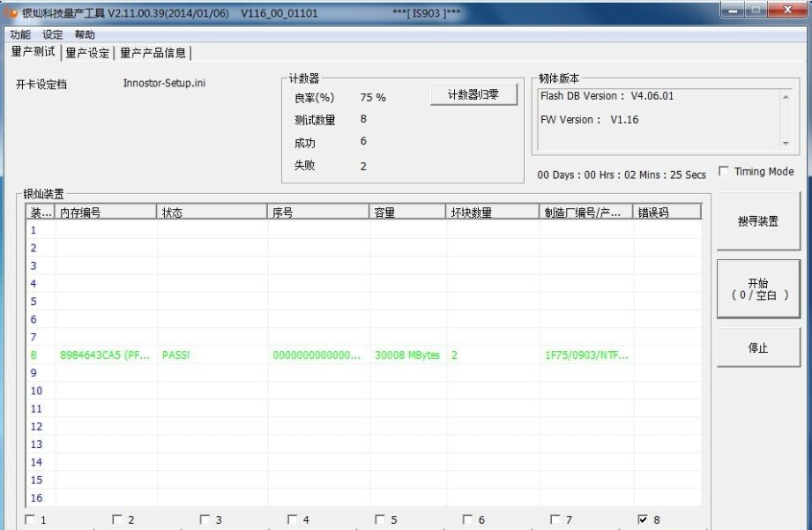Click the 计数器归零 reset button
Image resolution: width=812 pixels, height=530 pixels.
click(474, 95)
